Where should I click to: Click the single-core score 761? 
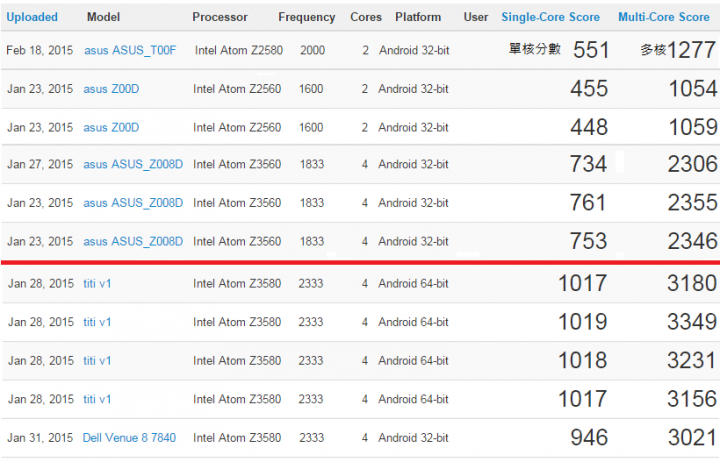point(588,202)
